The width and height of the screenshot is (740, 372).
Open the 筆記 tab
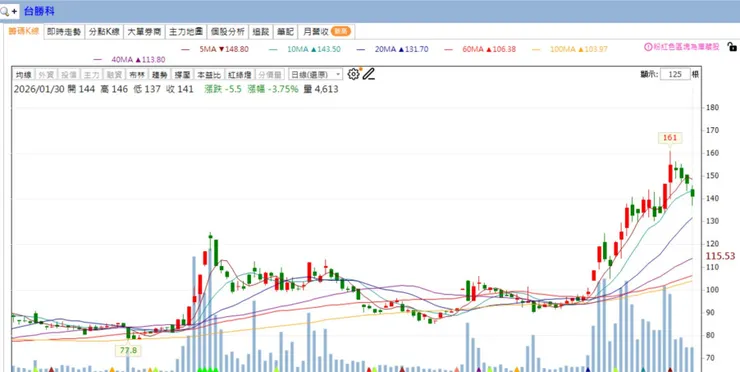[x=286, y=32]
